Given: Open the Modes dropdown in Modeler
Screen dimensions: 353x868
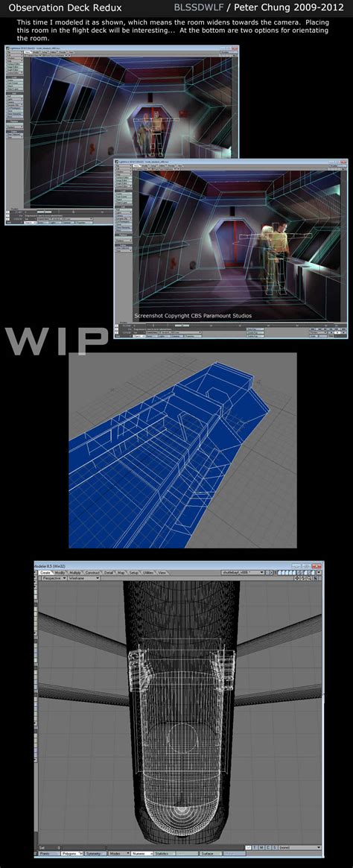Looking at the screenshot, I should 118,853.
